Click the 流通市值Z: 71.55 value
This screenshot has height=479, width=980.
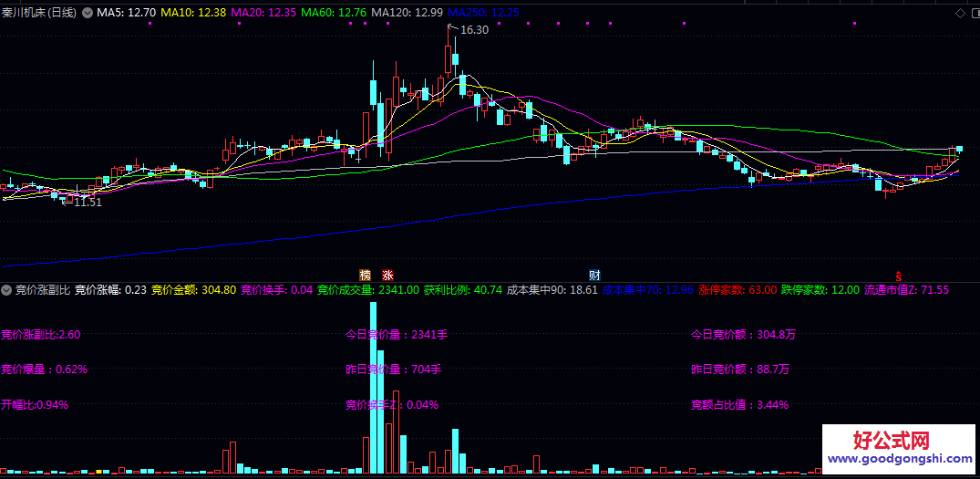click(x=906, y=289)
